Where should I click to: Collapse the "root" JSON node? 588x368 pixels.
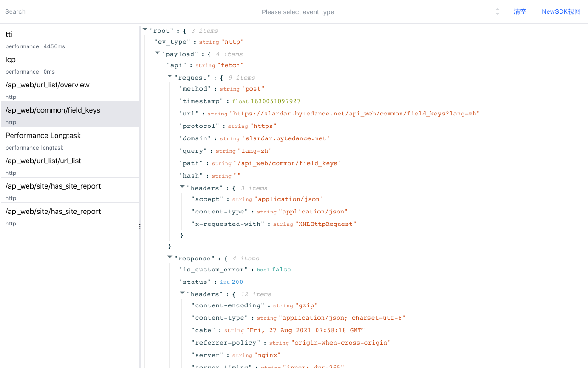[x=145, y=29]
